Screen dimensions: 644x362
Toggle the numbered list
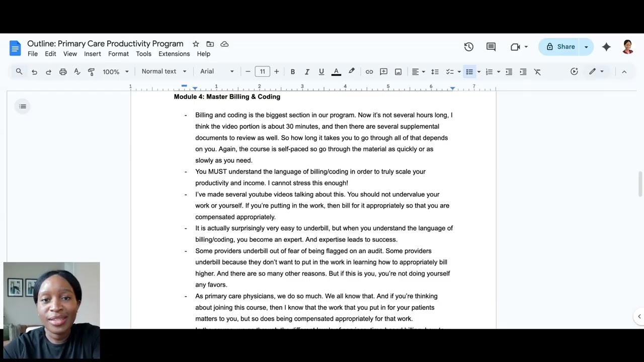[x=489, y=72]
